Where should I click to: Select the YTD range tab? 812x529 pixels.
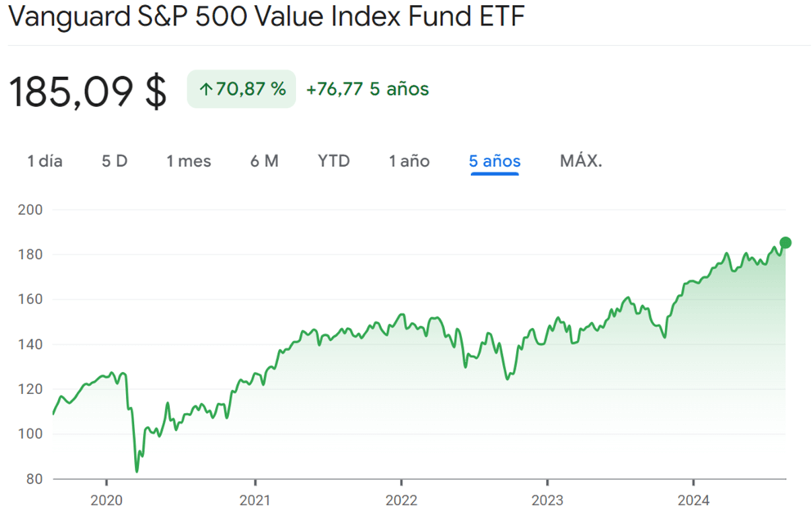tap(334, 161)
